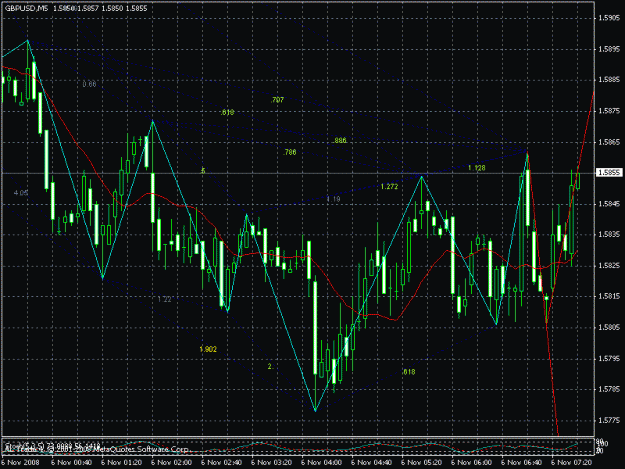Click the 6 Nov 01:20 time label
The height and width of the screenshot is (469, 625).
pos(122,463)
